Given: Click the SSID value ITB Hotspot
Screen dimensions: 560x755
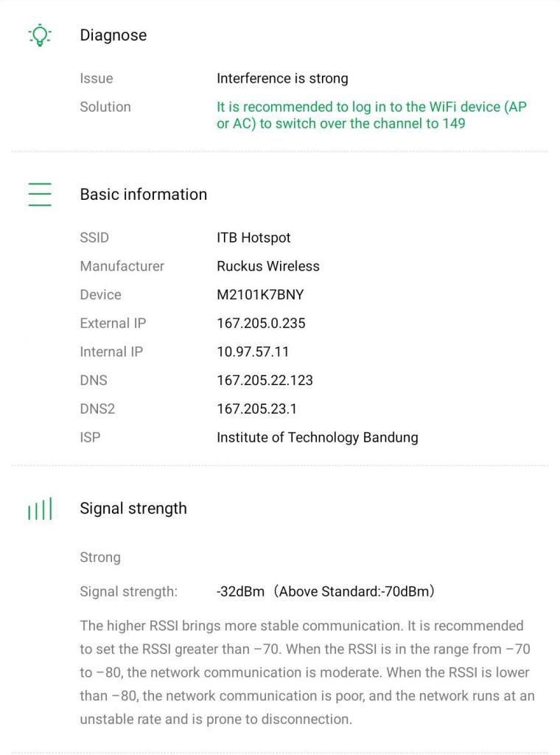Looking at the screenshot, I should [253, 237].
